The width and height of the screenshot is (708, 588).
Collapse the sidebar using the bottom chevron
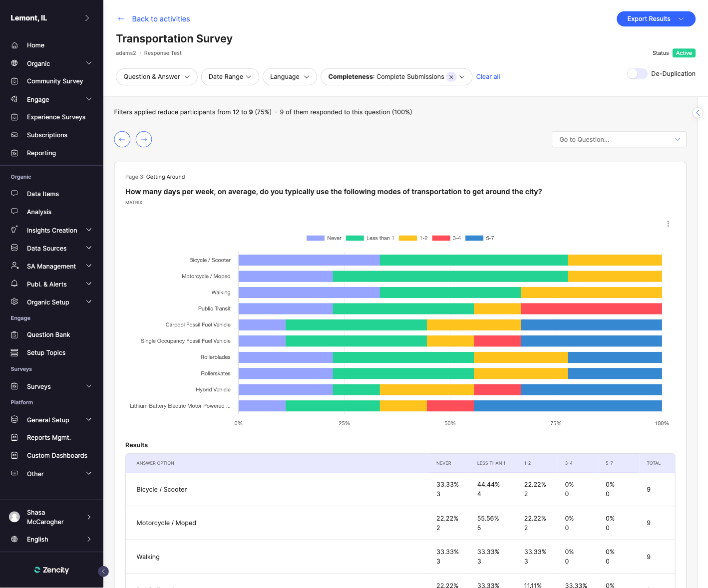[x=103, y=572]
